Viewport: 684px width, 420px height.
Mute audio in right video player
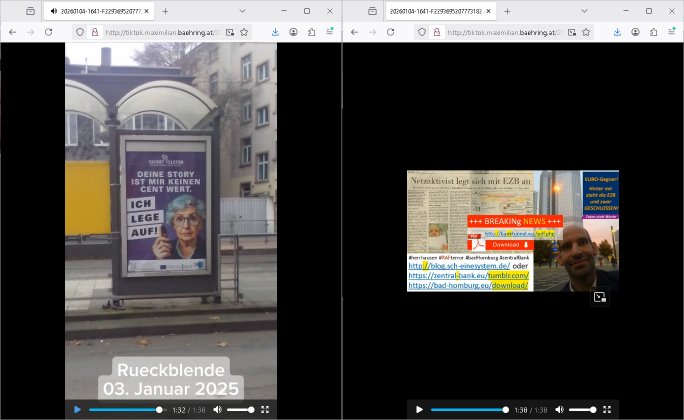(558, 409)
